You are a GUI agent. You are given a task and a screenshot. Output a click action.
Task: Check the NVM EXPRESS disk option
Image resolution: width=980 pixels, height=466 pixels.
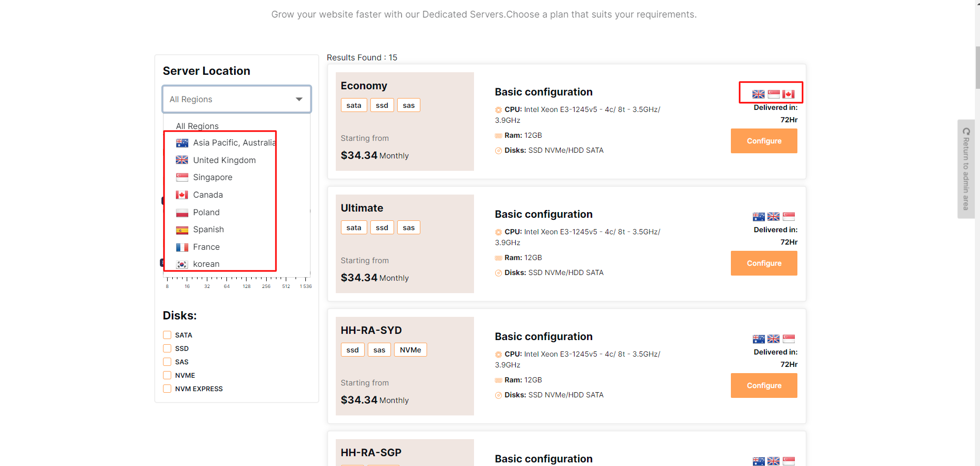click(167, 389)
